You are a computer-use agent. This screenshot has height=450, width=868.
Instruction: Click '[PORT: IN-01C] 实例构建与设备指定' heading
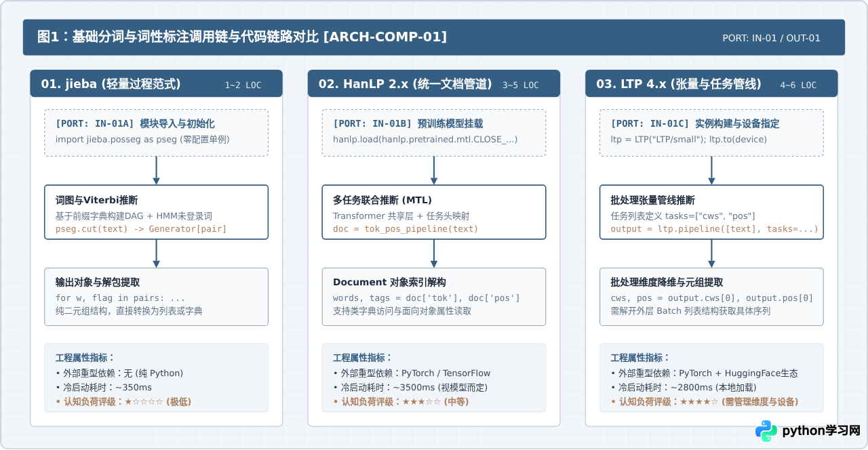point(695,124)
